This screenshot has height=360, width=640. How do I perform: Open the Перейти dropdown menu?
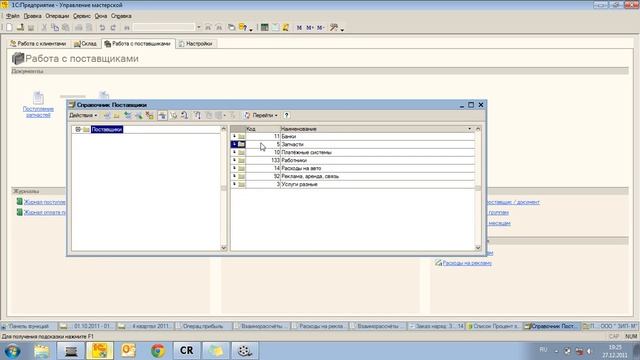(x=265, y=116)
